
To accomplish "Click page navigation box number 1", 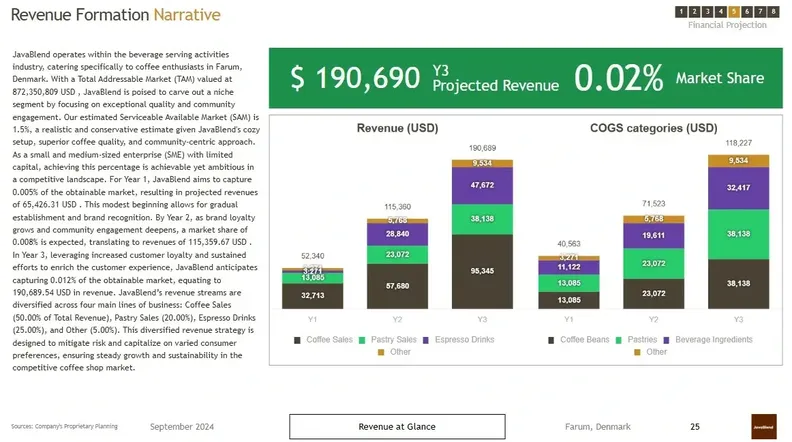I will point(681,12).
